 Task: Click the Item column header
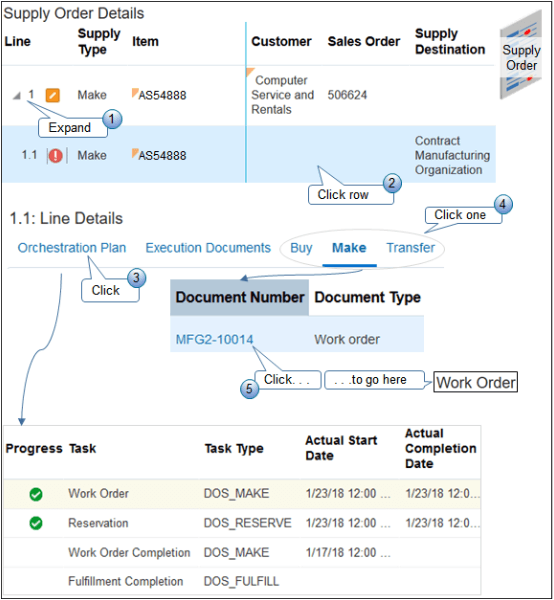pos(145,41)
